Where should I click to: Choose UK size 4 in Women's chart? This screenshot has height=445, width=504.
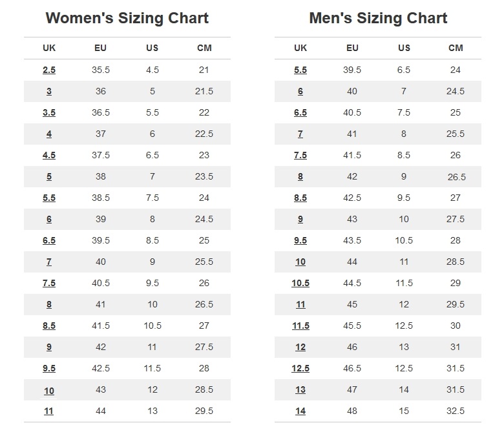pos(49,134)
